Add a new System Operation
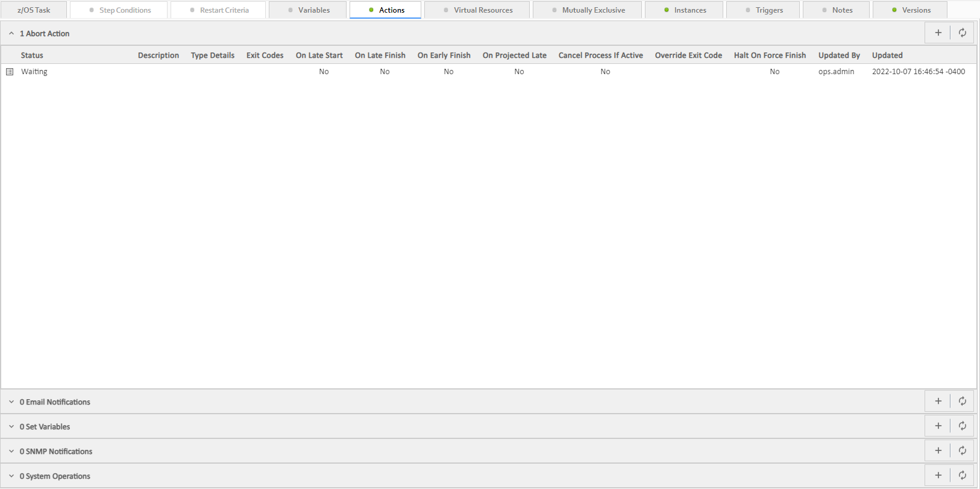 938,476
